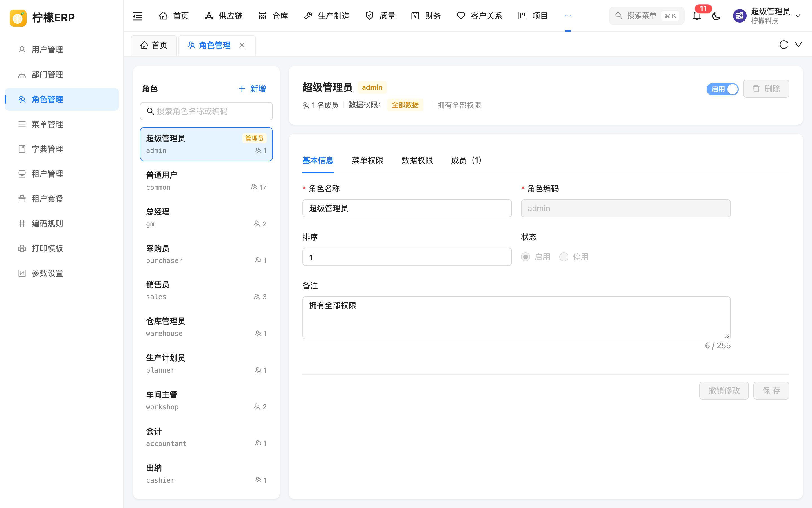Click the orange admin tag in header
Screen dimensions: 812x508
(372, 87)
